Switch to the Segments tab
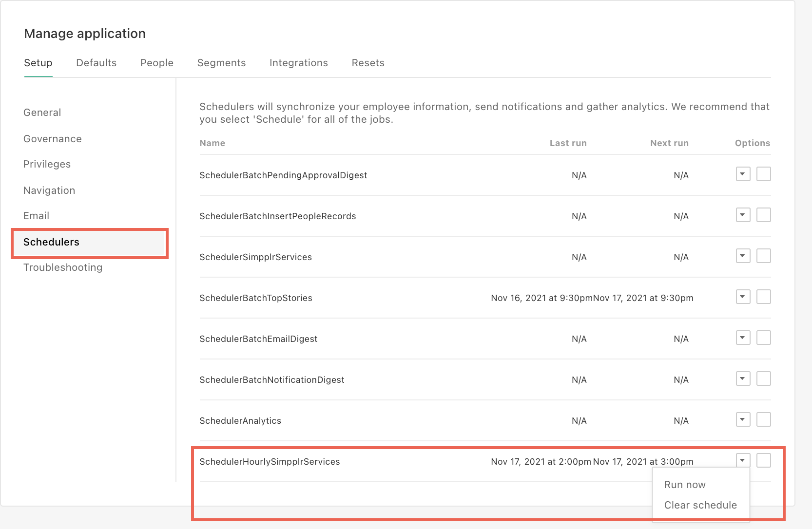812x529 pixels. (x=221, y=63)
